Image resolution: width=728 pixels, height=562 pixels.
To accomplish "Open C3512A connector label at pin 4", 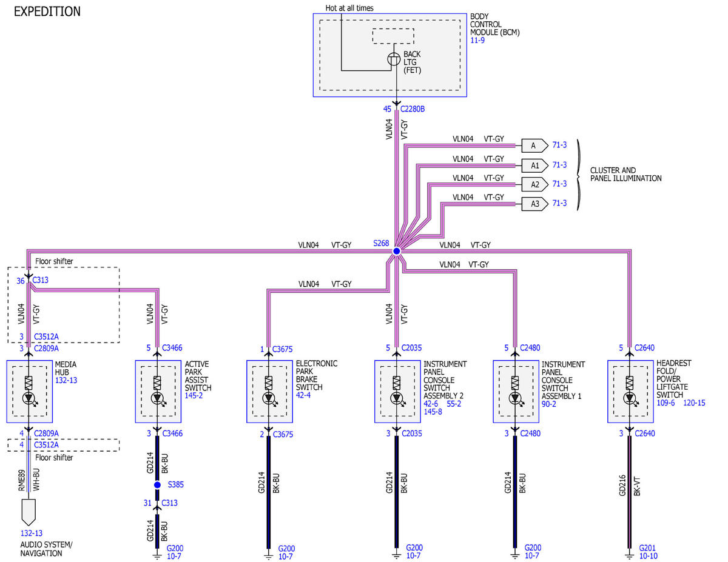I will pyautogui.click(x=47, y=444).
